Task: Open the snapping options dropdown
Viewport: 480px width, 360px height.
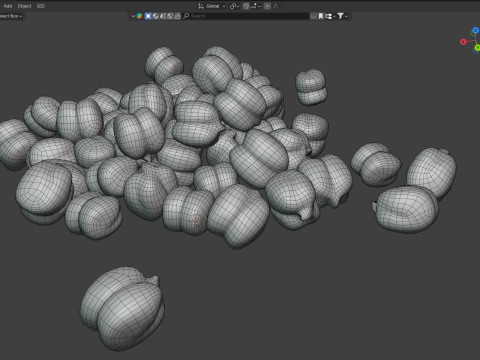Action: coord(256,6)
